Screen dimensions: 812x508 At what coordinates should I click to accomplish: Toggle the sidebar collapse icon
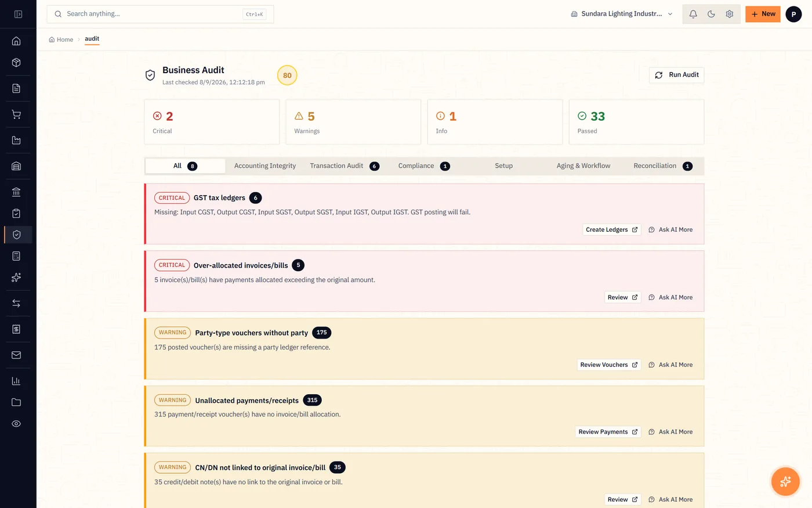pos(18,14)
